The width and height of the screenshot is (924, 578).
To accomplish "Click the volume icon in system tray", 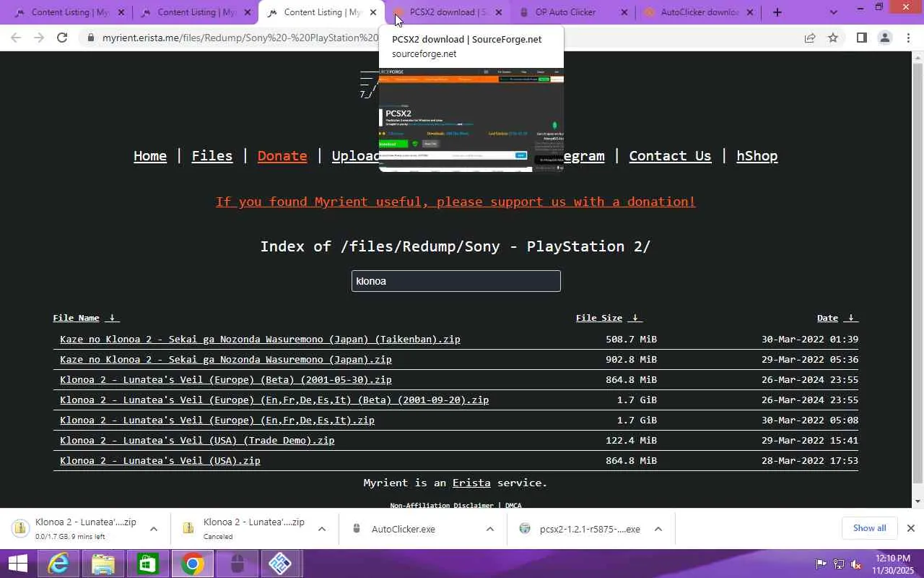I will coord(856,564).
